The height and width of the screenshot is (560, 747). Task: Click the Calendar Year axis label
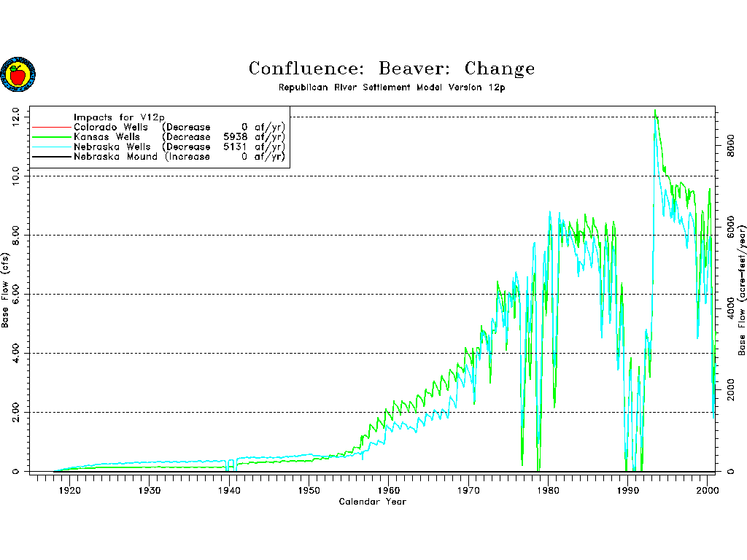point(372,502)
